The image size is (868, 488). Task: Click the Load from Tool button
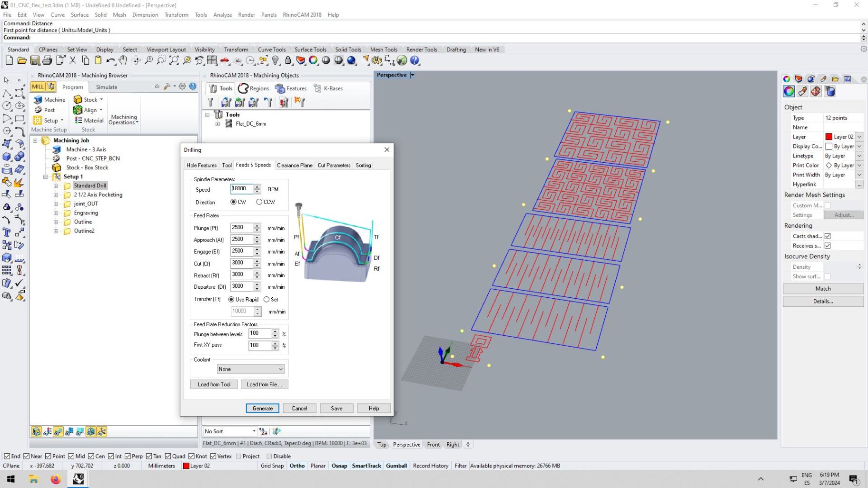[214, 385]
